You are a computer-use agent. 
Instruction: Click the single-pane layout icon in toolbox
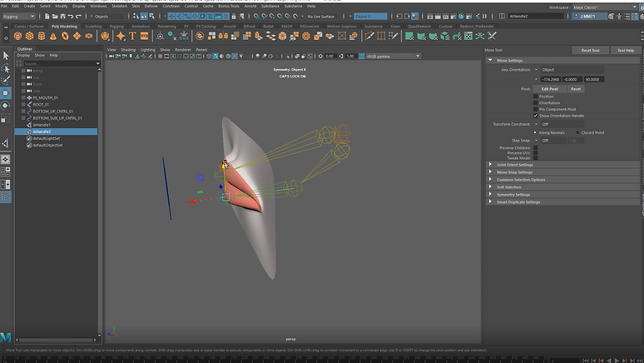pyautogui.click(x=6, y=159)
